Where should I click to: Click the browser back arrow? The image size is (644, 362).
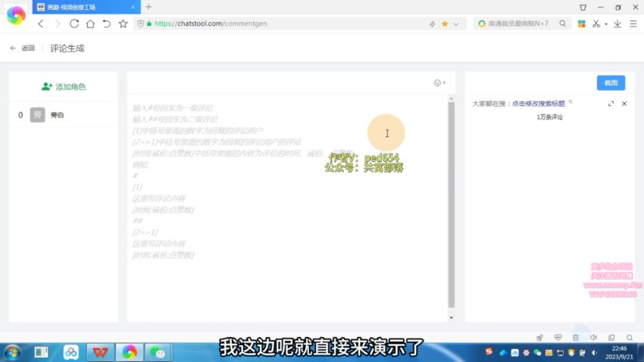(41, 23)
